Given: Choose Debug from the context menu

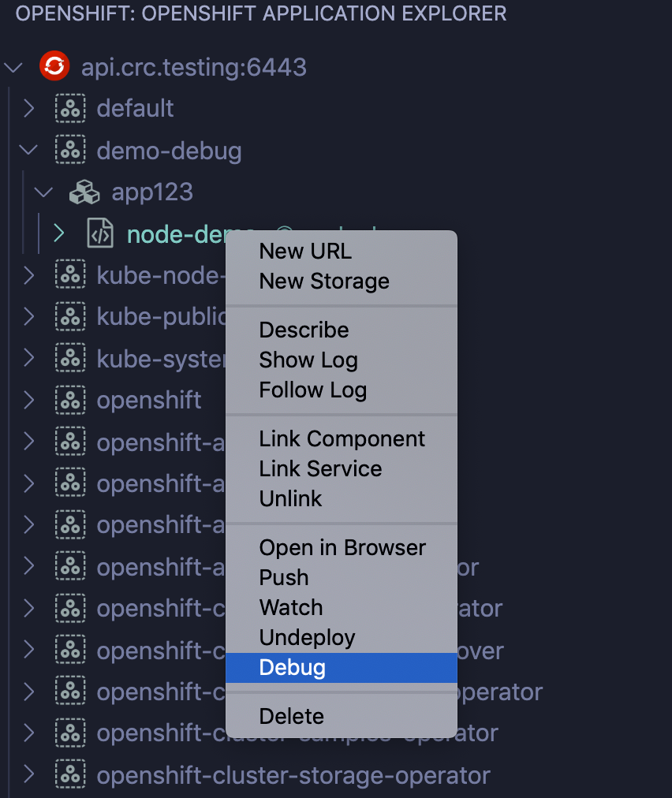Looking at the screenshot, I should click(293, 668).
